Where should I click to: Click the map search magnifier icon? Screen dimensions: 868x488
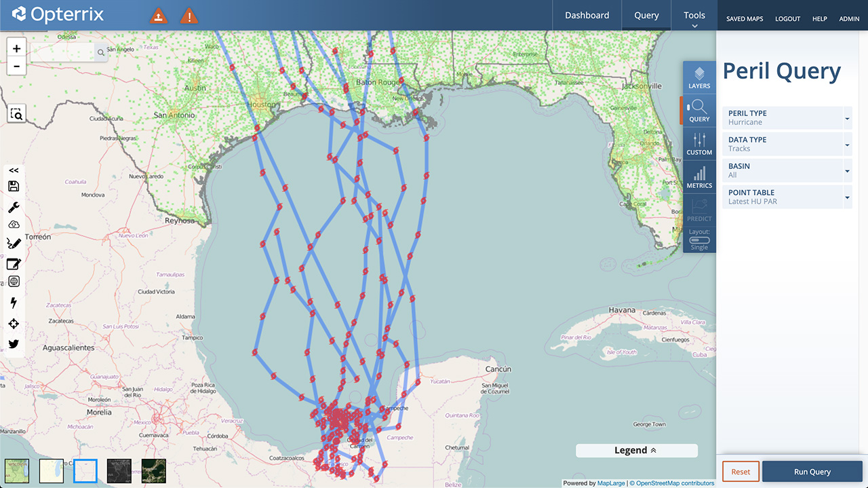pyautogui.click(x=100, y=52)
